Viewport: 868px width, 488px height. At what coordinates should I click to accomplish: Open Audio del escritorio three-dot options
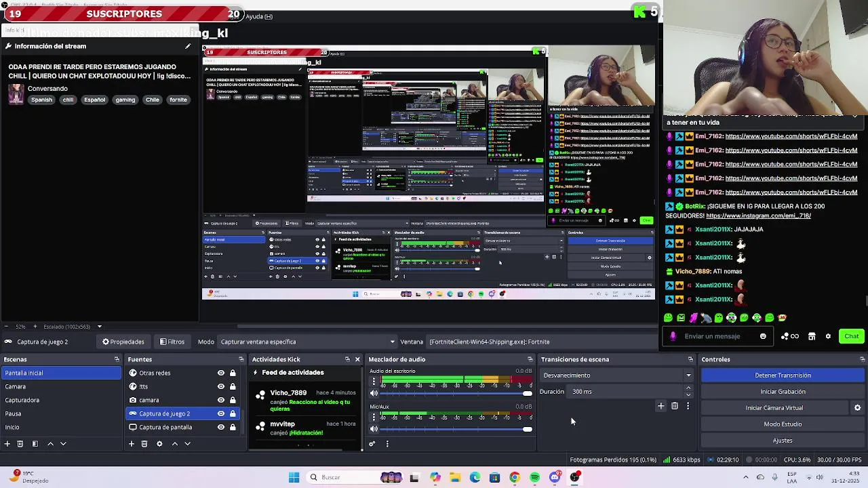(374, 382)
